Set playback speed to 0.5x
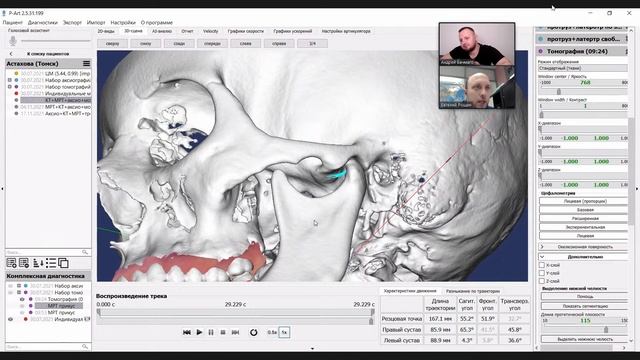The width and height of the screenshot is (640, 360). pos(272,332)
